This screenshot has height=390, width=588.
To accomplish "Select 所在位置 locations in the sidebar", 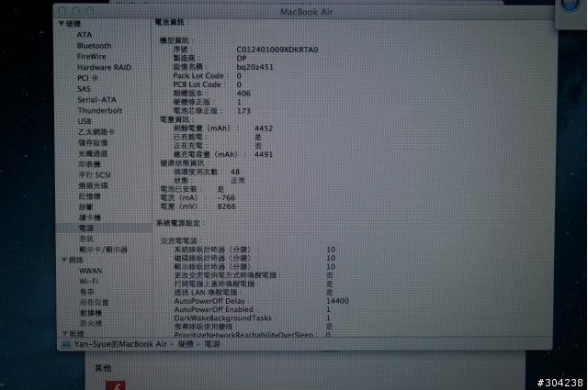I will (x=94, y=302).
